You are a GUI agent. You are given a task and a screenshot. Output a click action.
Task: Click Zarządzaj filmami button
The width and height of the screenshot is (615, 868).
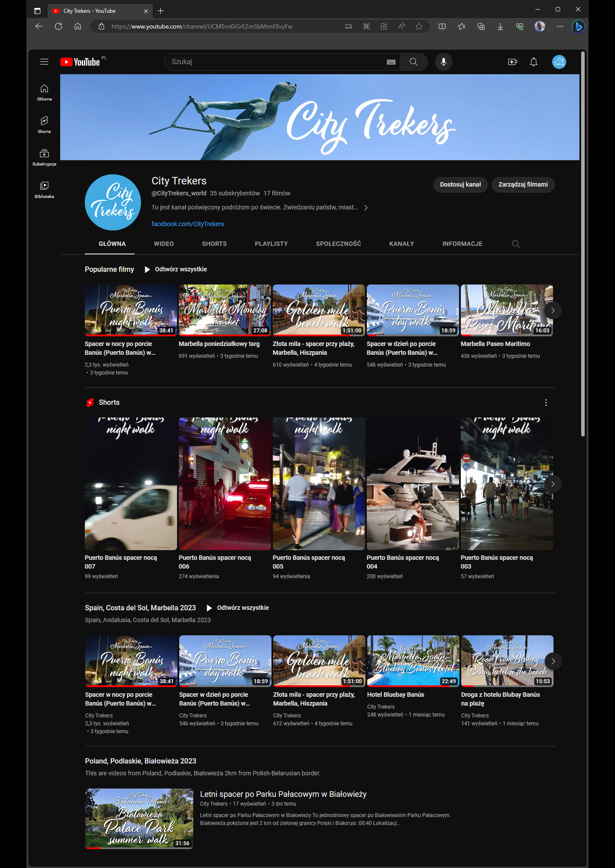point(523,184)
